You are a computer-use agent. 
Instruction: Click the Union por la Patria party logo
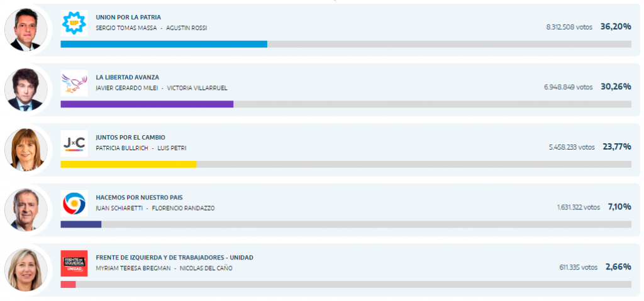pyautogui.click(x=74, y=23)
